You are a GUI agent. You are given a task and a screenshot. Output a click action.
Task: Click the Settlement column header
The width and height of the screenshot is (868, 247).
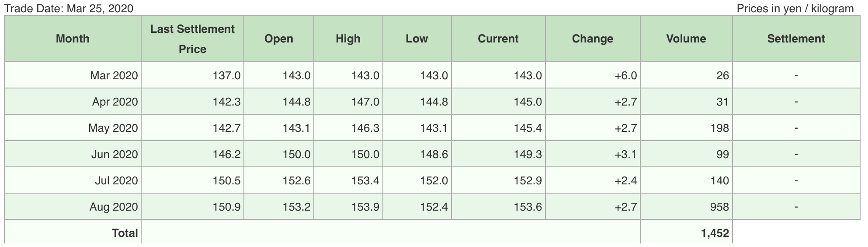796,39
